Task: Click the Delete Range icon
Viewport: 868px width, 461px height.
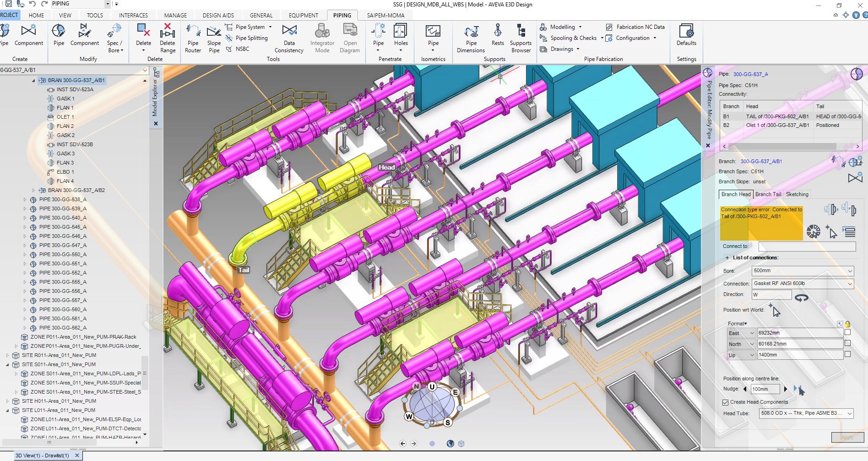Action: click(x=167, y=38)
